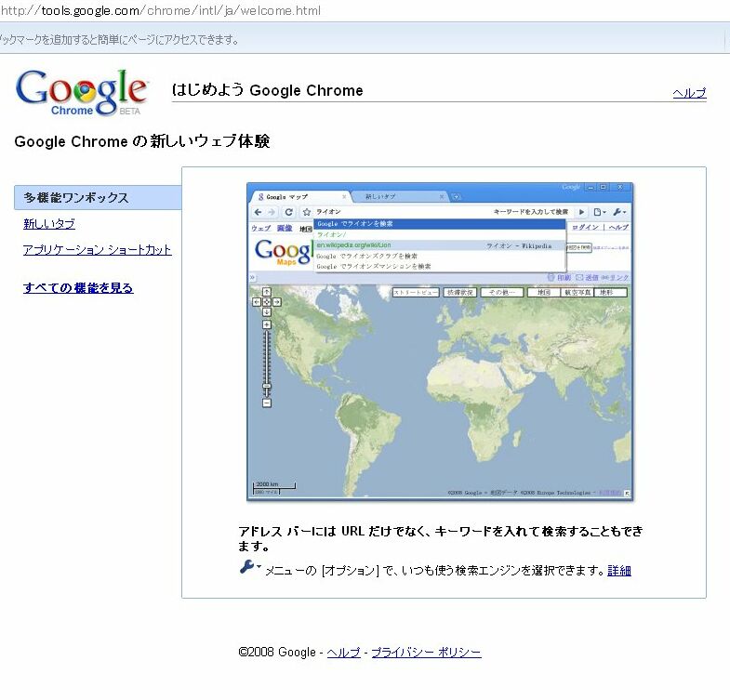The image size is (730, 700).
Task: Open the ヘルプ link beside page heading
Action: click(689, 93)
